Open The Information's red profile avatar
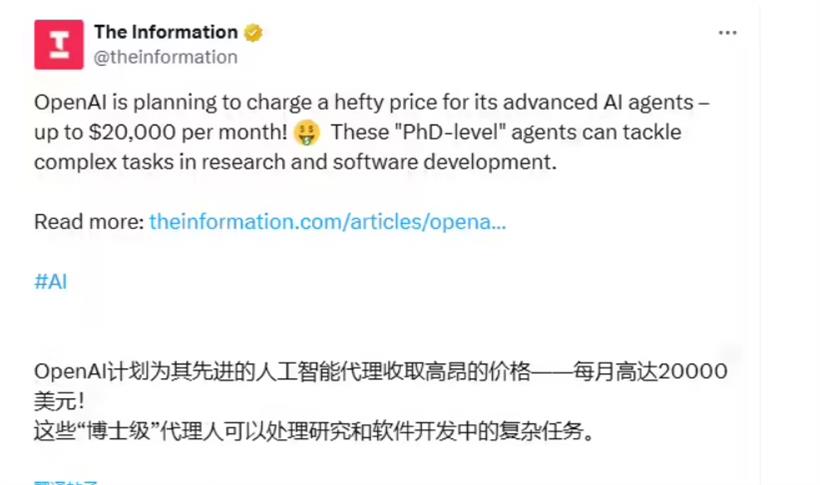This screenshot has width=820, height=485. click(59, 44)
